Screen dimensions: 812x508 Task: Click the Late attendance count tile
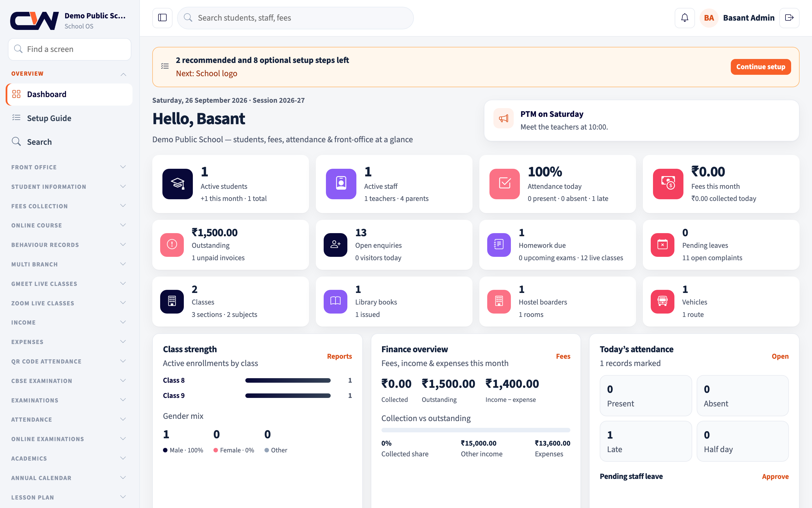pyautogui.click(x=646, y=441)
